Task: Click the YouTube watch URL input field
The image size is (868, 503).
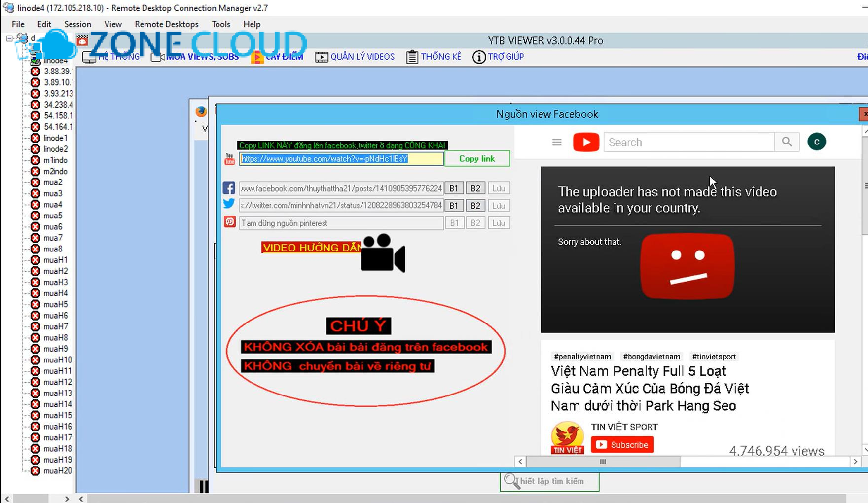Action: point(340,159)
